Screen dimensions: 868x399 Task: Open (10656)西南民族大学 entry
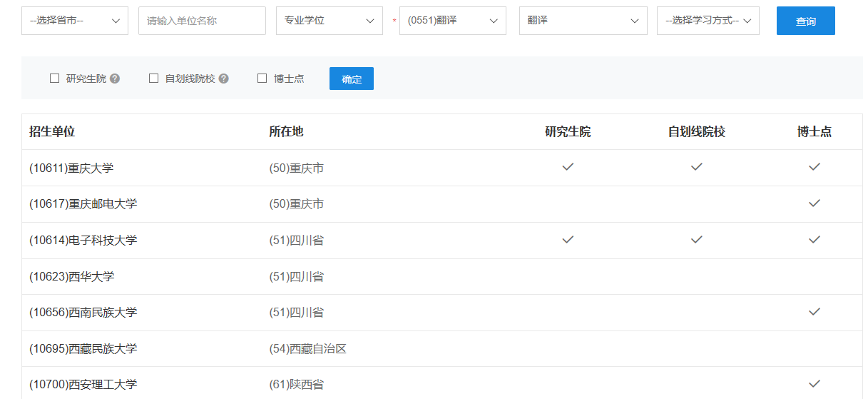(x=83, y=312)
